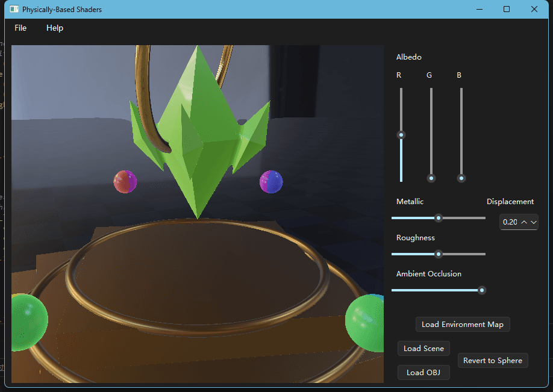Decrease Displacement with the down arrow
This screenshot has width=553, height=392.
click(534, 222)
